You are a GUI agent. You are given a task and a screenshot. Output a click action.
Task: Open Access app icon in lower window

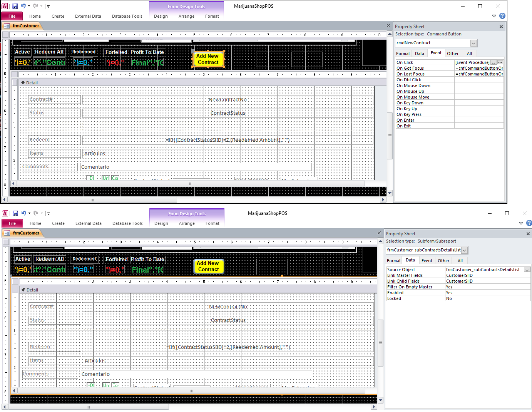coord(5,213)
